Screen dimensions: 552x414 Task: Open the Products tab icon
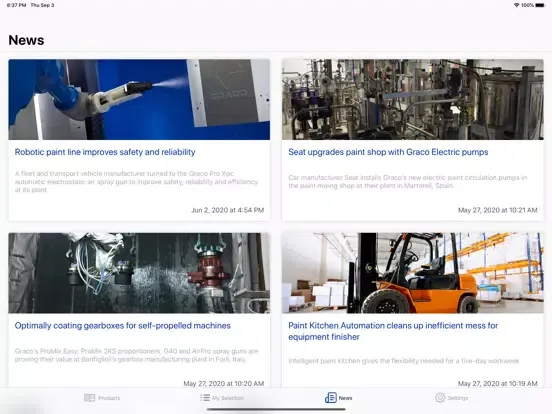tap(89, 398)
